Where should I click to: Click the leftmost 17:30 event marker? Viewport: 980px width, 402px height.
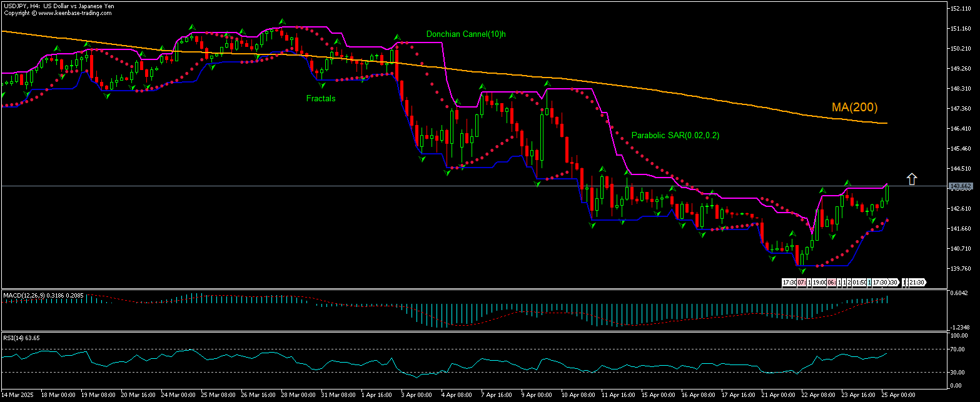[789, 283]
